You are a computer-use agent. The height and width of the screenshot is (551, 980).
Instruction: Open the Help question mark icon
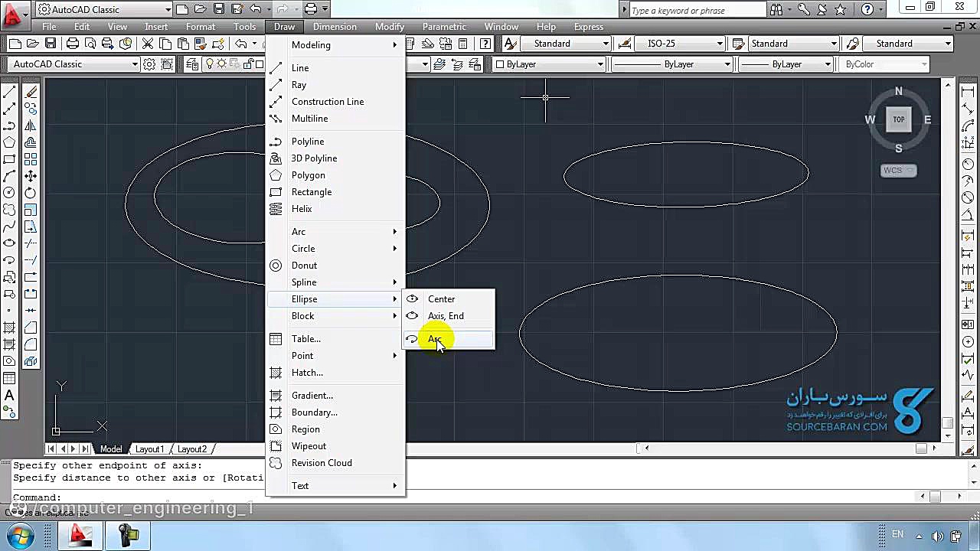867,9
